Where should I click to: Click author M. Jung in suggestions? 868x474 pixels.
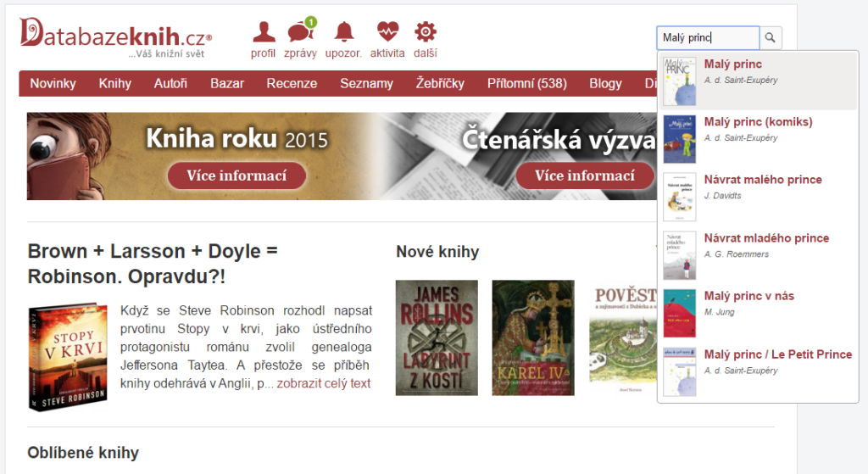[719, 312]
